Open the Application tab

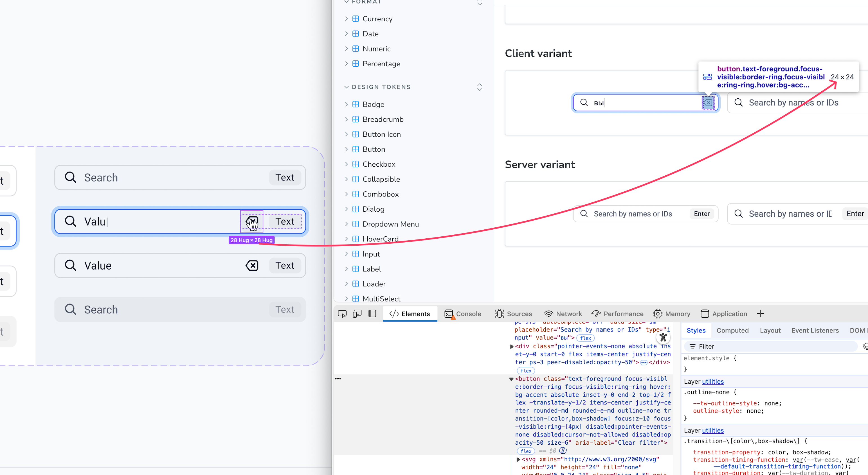[724, 314]
